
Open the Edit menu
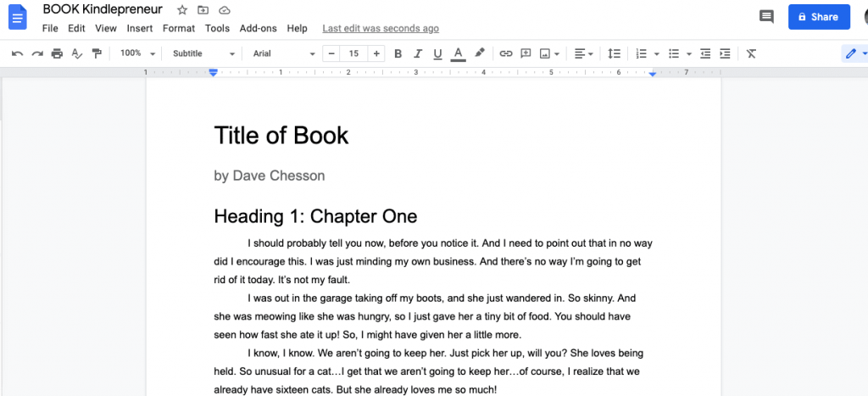point(76,28)
